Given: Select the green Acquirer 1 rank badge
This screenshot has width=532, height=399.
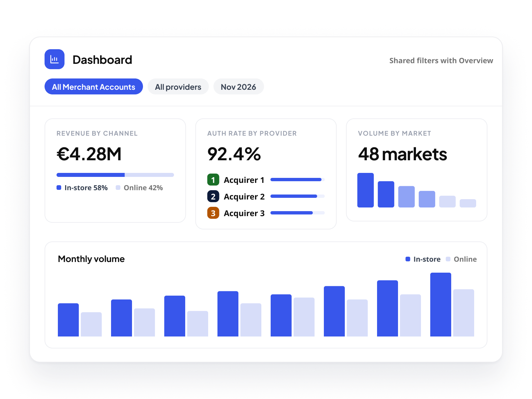Looking at the screenshot, I should [213, 180].
